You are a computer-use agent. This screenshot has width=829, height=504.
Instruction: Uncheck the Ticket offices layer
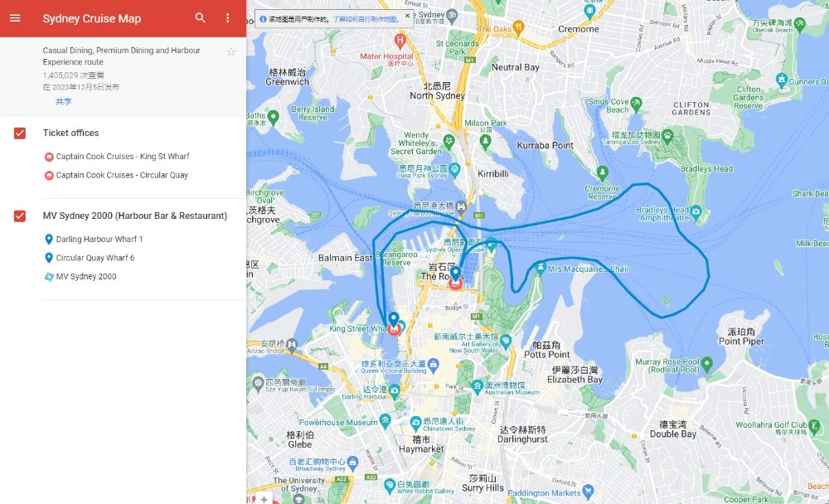tap(20, 133)
